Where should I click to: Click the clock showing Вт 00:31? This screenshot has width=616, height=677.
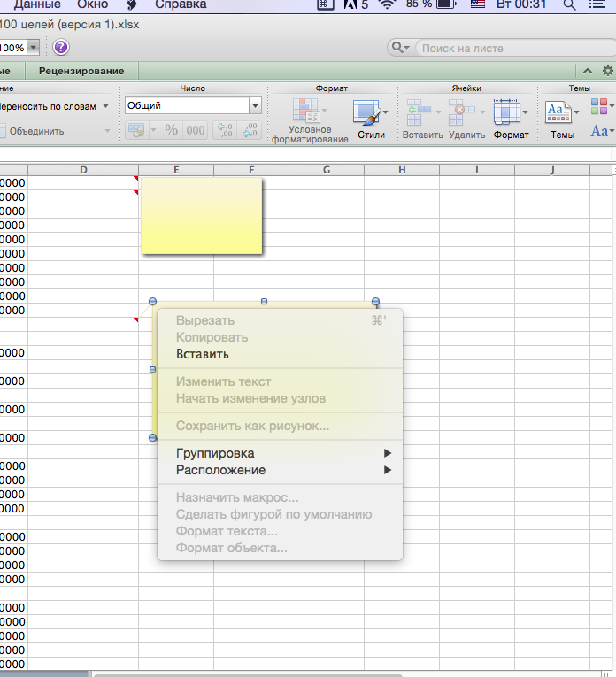coord(521,4)
